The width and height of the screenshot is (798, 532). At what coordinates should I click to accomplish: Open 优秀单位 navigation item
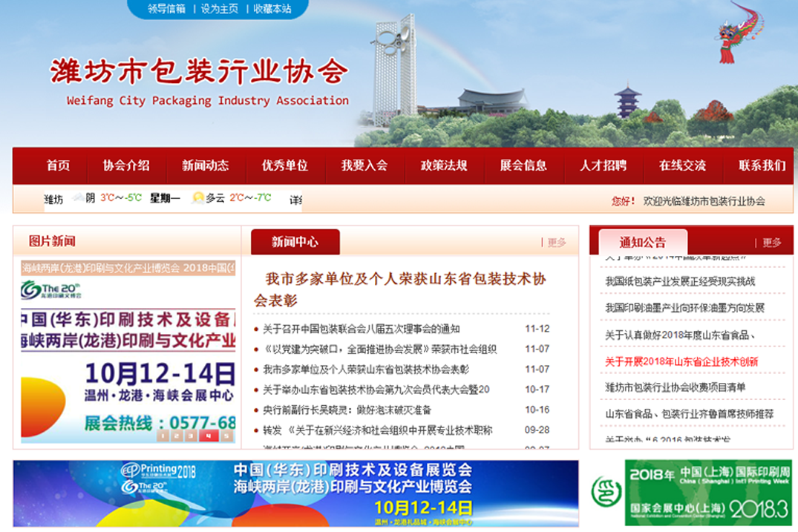(285, 165)
